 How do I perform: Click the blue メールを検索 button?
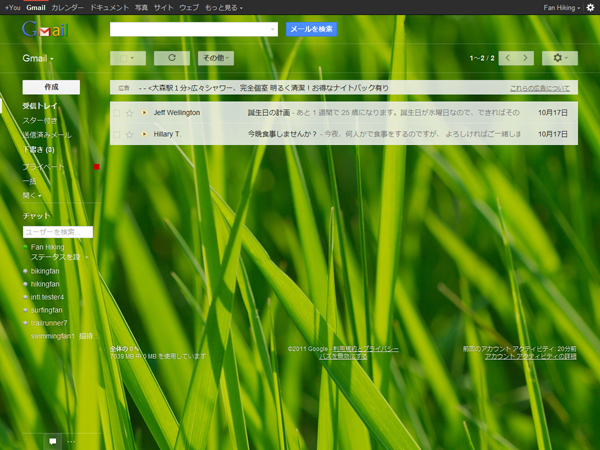(x=311, y=29)
